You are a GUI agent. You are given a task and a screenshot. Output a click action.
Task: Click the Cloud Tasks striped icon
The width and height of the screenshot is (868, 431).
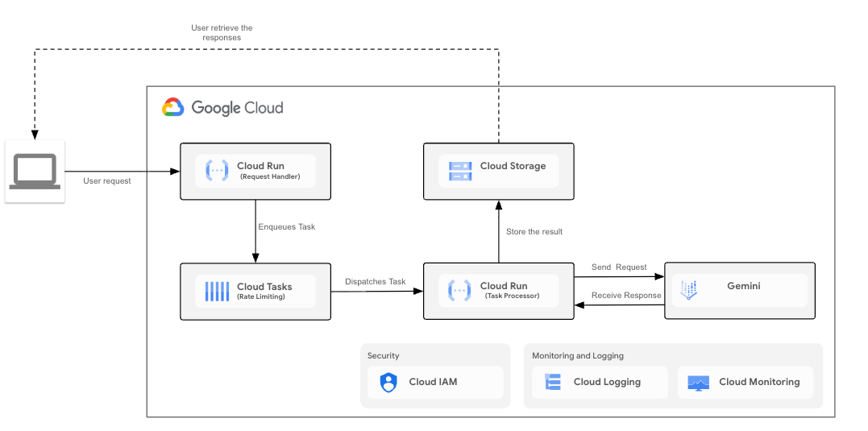(217, 292)
